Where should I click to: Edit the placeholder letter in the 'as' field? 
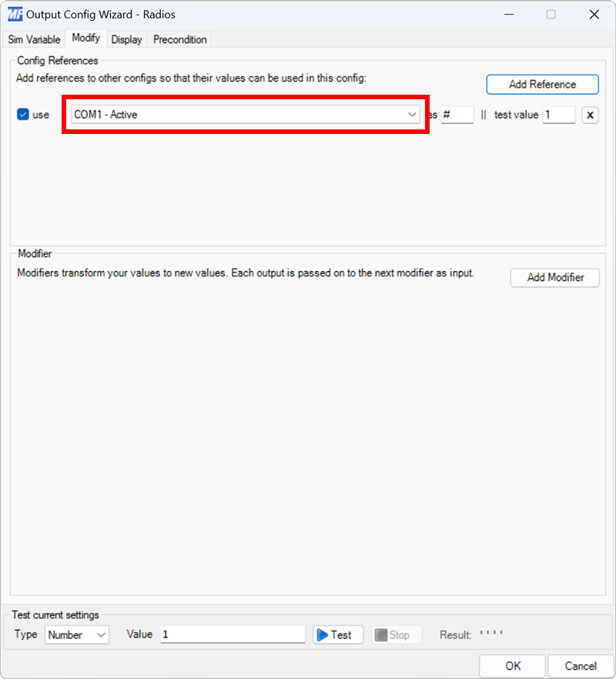(457, 114)
